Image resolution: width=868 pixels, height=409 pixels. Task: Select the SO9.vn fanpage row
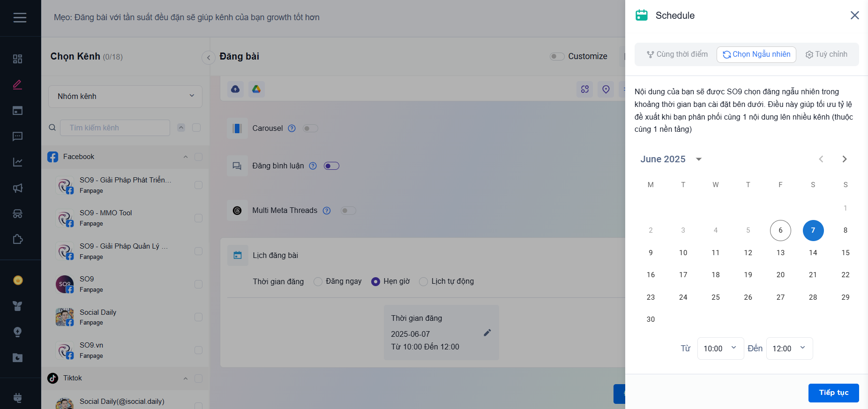coord(125,350)
